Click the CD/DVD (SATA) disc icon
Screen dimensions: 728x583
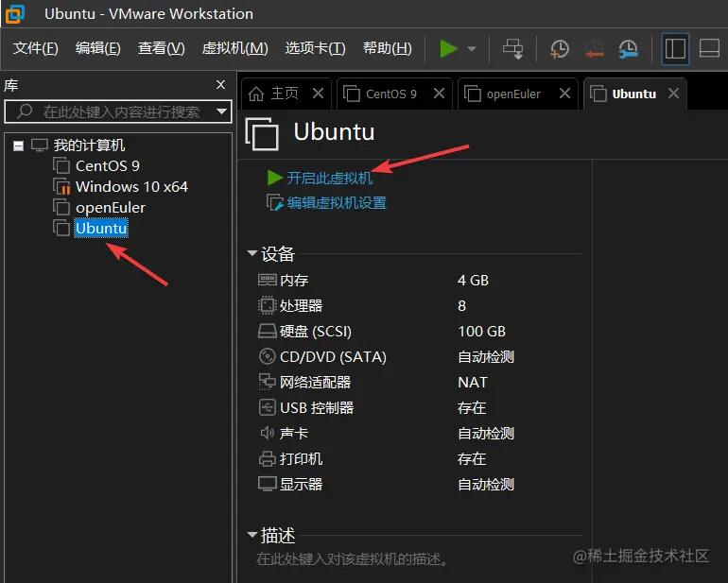click(x=267, y=356)
